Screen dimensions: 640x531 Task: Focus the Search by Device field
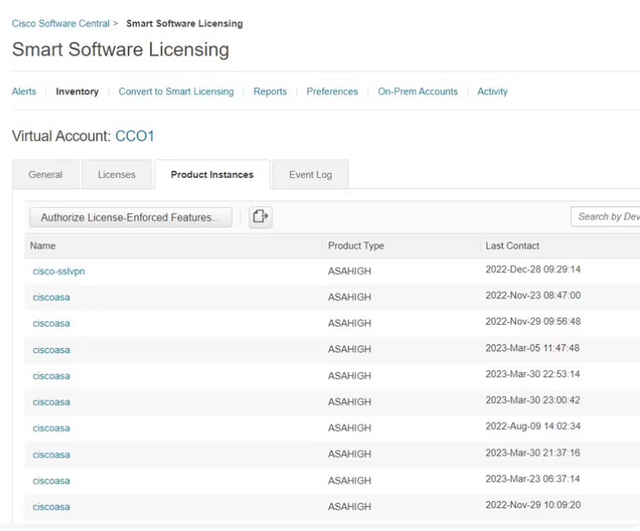(x=605, y=217)
